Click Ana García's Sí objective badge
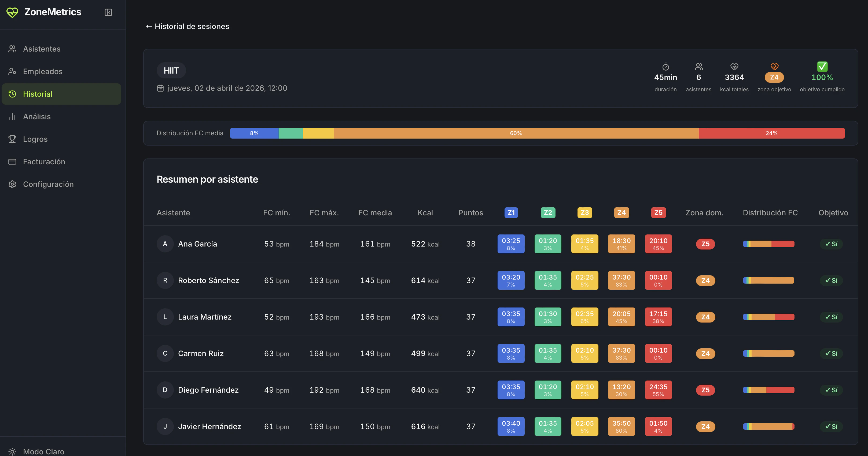 click(x=831, y=244)
